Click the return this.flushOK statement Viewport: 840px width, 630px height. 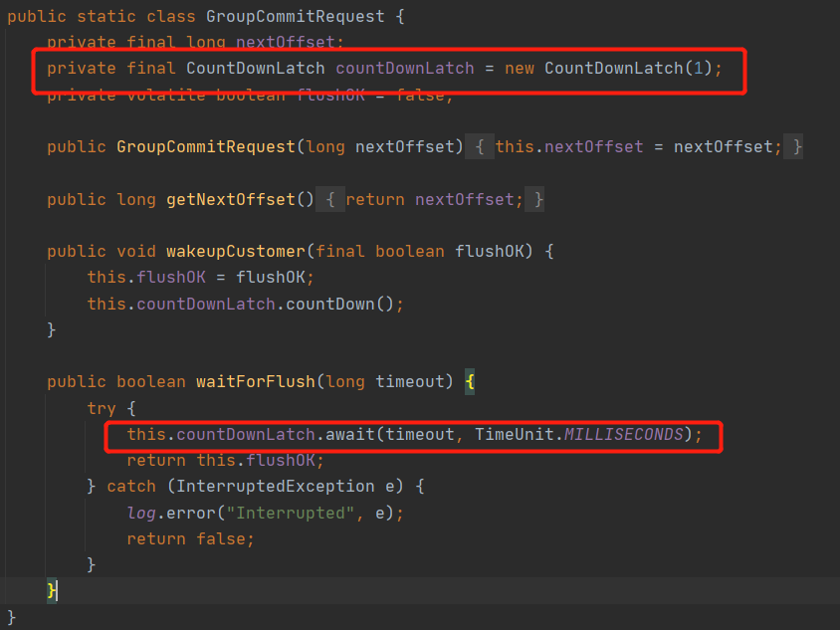tap(225, 461)
